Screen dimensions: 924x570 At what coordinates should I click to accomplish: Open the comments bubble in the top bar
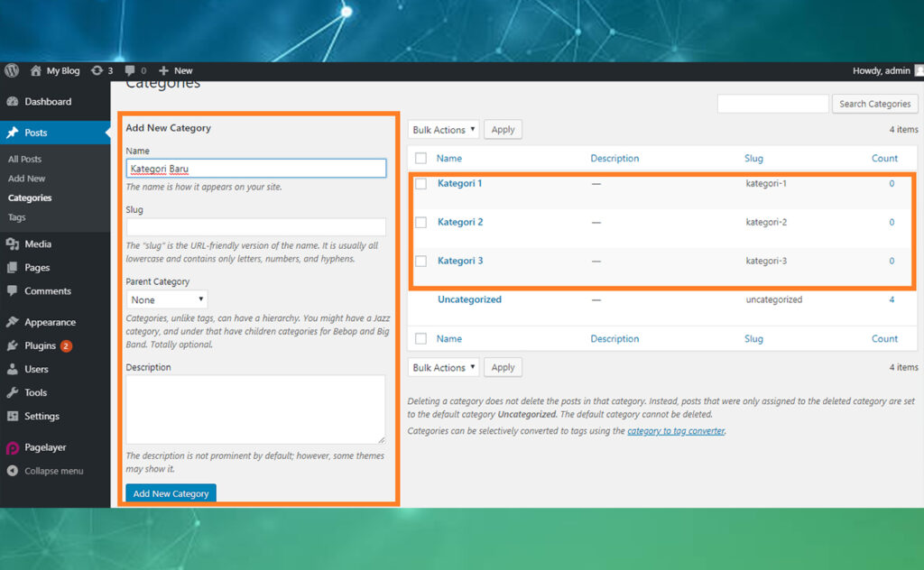pyautogui.click(x=129, y=70)
